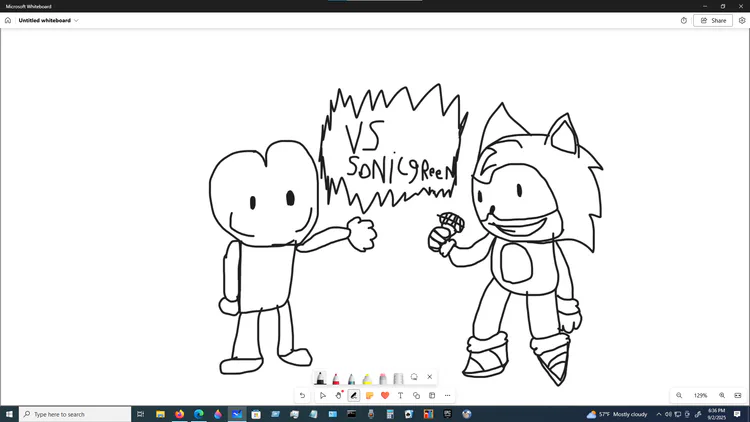750x422 pixels.
Task: Click the VS SONIC GREEN drawing
Action: [x=392, y=148]
